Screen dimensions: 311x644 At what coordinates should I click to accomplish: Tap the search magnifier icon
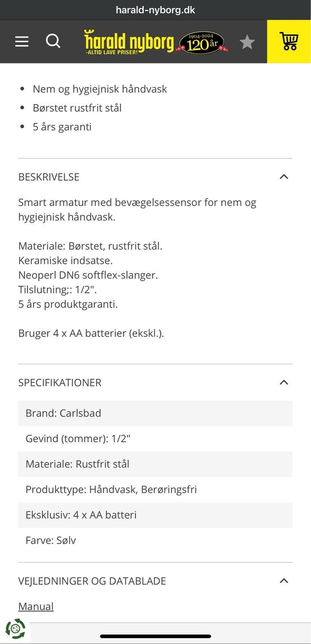(53, 41)
